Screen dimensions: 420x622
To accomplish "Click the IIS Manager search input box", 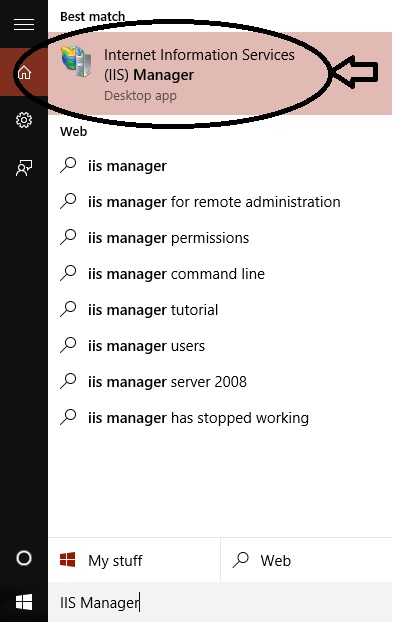I will (220, 602).
